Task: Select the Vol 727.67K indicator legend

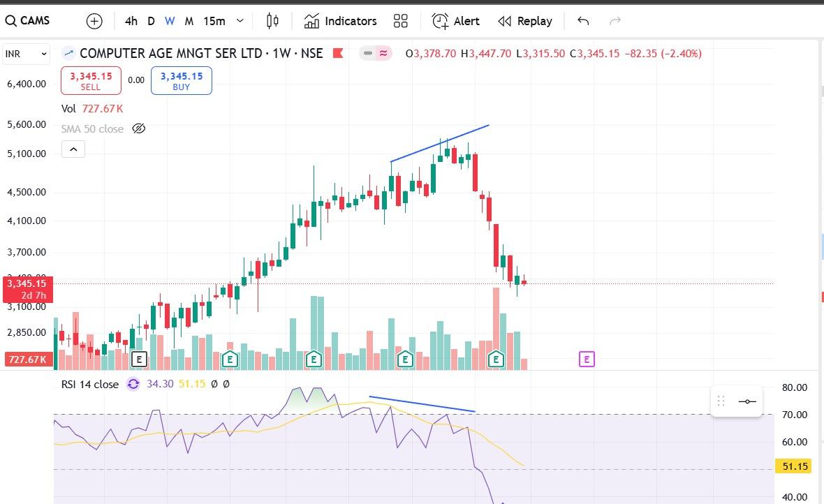Action: (x=92, y=109)
